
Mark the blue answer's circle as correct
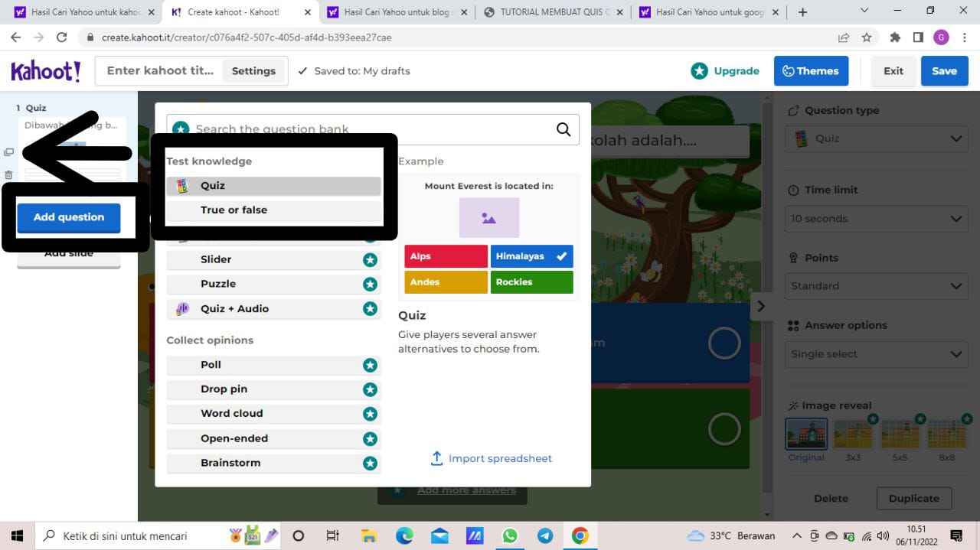(x=724, y=343)
